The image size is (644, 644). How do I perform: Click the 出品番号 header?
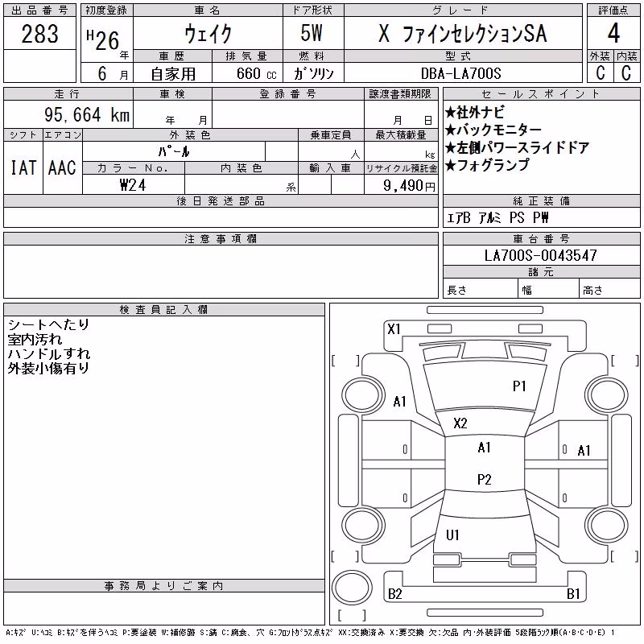coord(39,10)
